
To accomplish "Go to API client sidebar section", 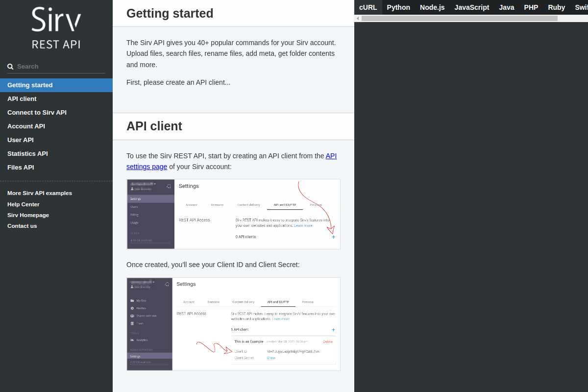I will click(x=56, y=99).
